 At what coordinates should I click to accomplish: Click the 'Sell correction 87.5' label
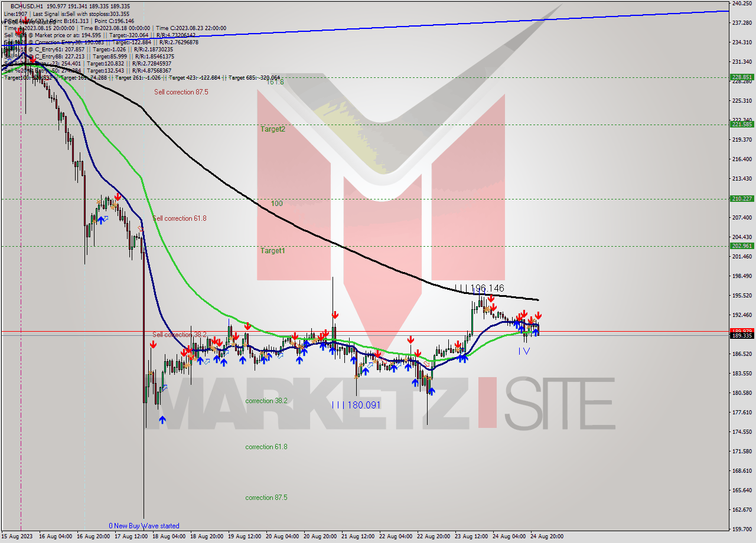pyautogui.click(x=181, y=92)
